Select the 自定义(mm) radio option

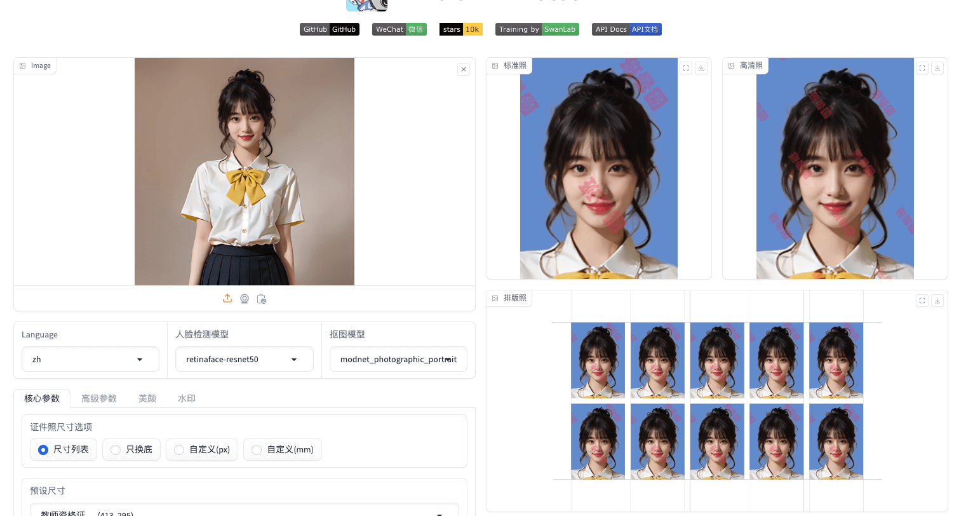point(283,449)
